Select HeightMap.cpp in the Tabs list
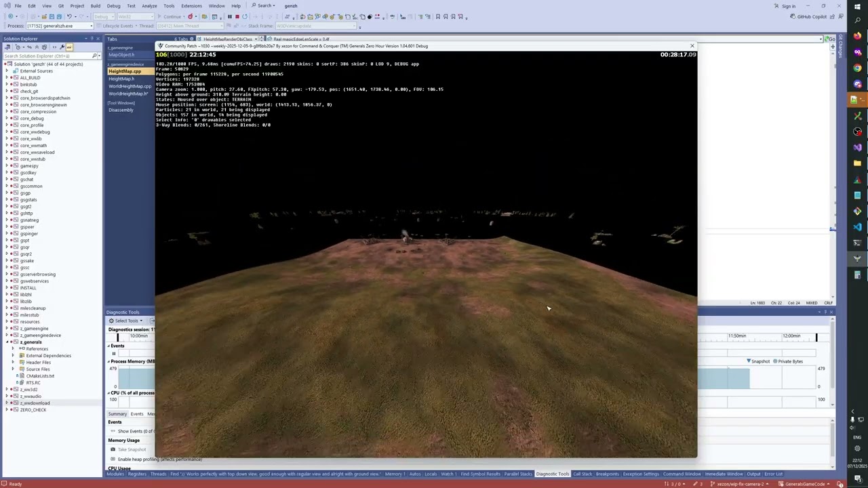868x488 pixels. click(x=125, y=71)
